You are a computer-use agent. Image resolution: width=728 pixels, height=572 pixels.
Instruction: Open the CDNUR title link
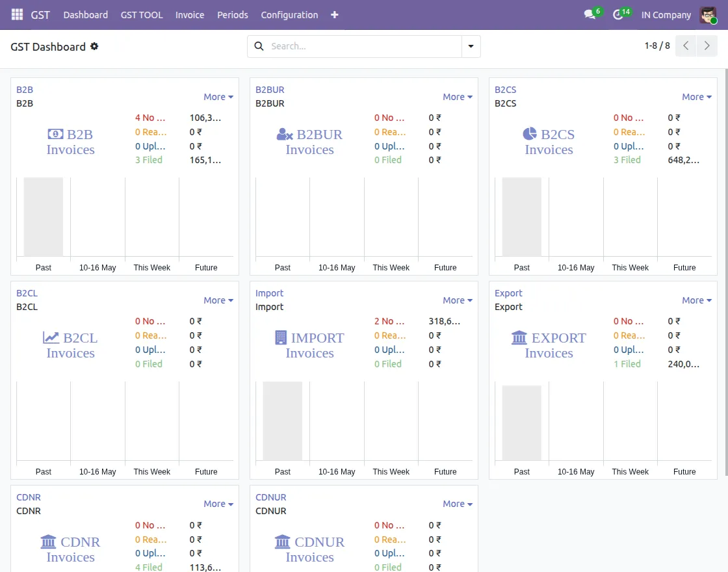(x=270, y=497)
